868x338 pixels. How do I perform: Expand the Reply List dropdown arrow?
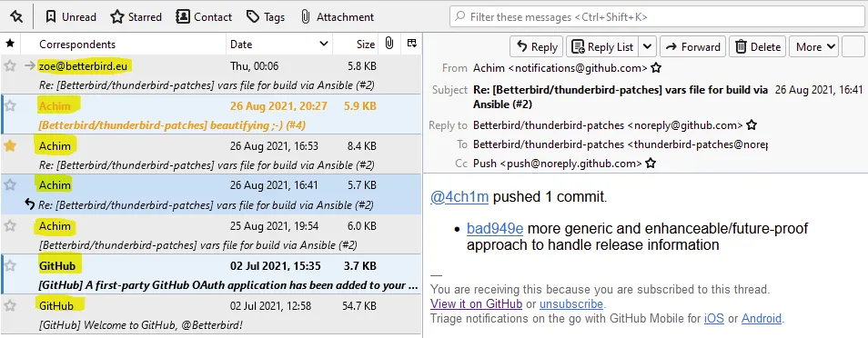coord(648,47)
